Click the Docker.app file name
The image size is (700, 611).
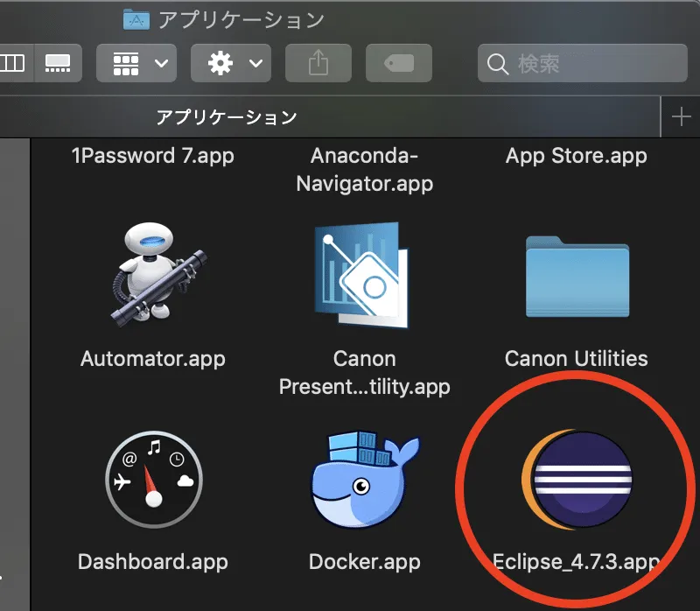(x=365, y=561)
